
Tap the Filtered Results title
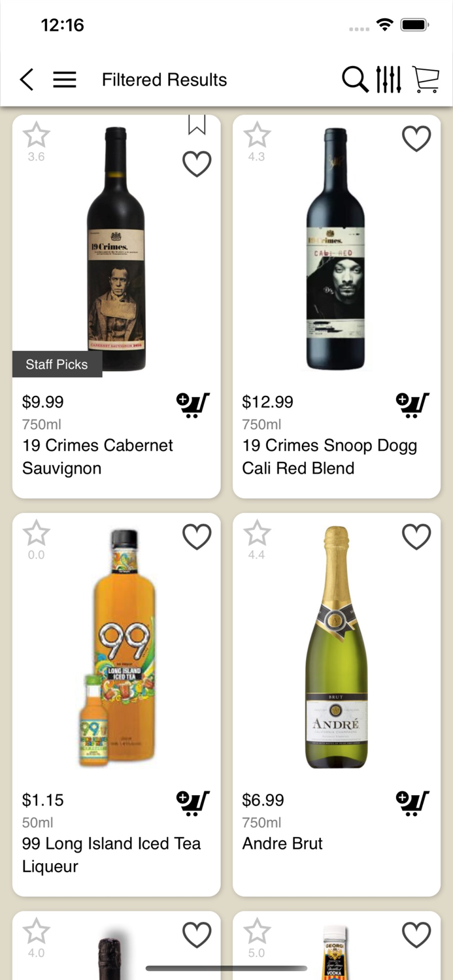164,79
